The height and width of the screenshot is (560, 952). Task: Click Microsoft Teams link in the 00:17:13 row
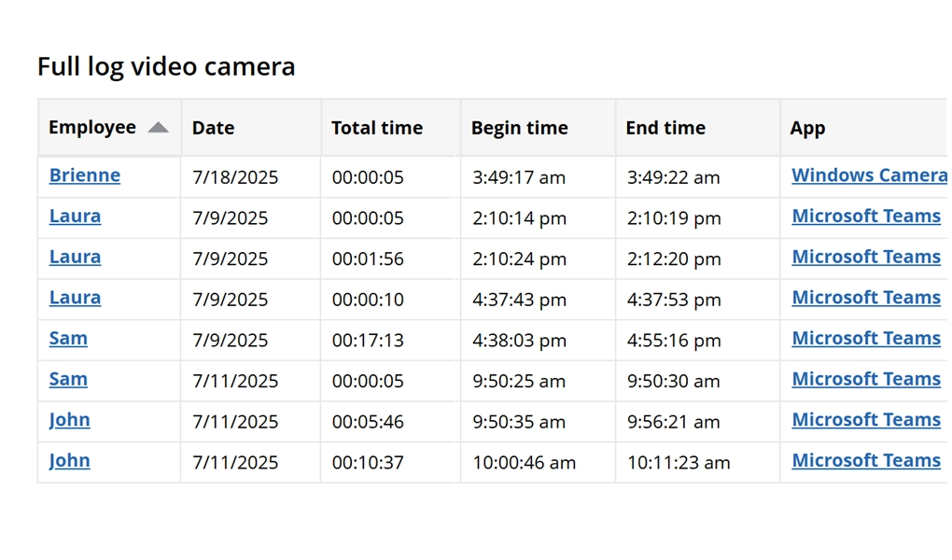[x=866, y=339]
